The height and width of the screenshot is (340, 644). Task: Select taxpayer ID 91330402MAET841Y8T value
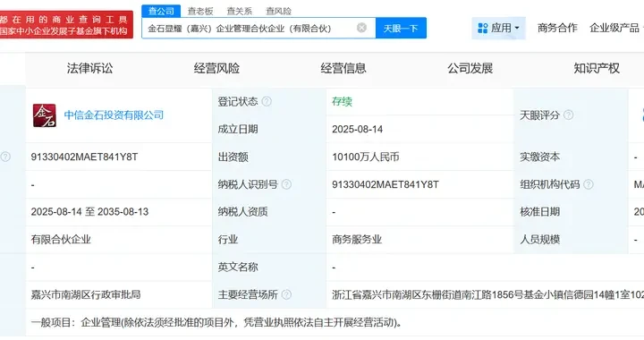pyautogui.click(x=386, y=184)
